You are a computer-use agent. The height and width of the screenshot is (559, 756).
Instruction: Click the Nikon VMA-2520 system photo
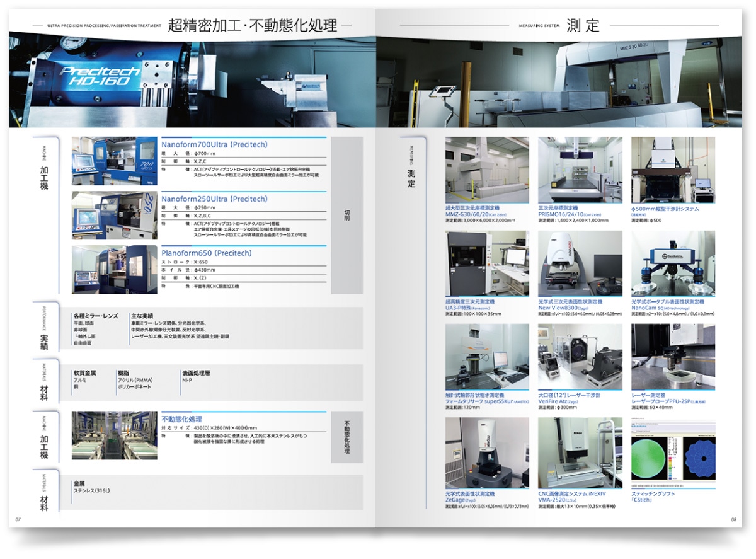coord(580,452)
